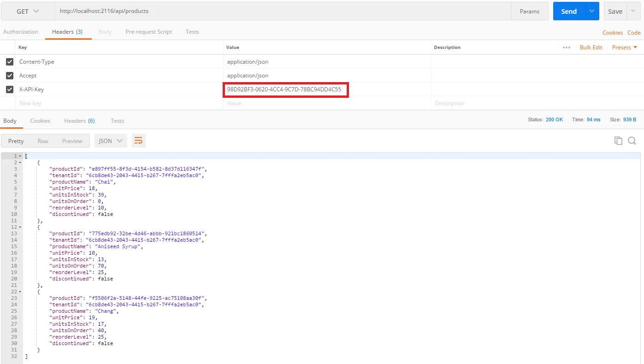Screen dimensions: 644x364
Task: Collapse JSON object at line 12
Action: [20, 227]
